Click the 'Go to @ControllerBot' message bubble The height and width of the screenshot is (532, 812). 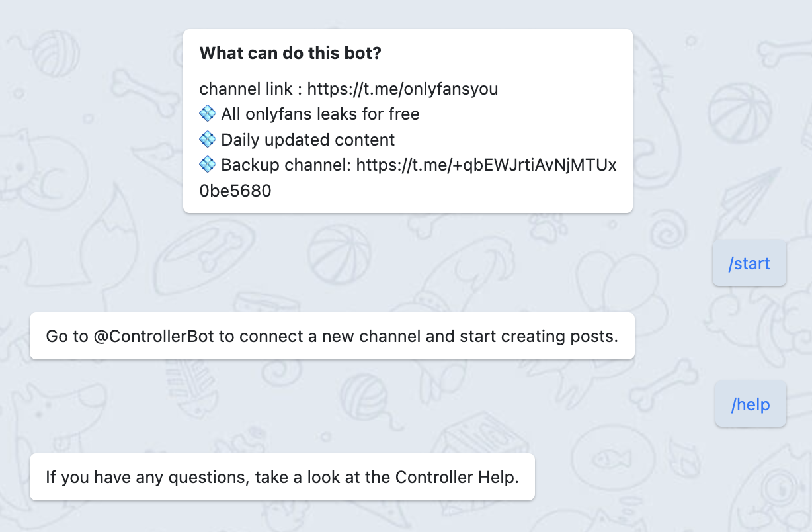(332, 336)
